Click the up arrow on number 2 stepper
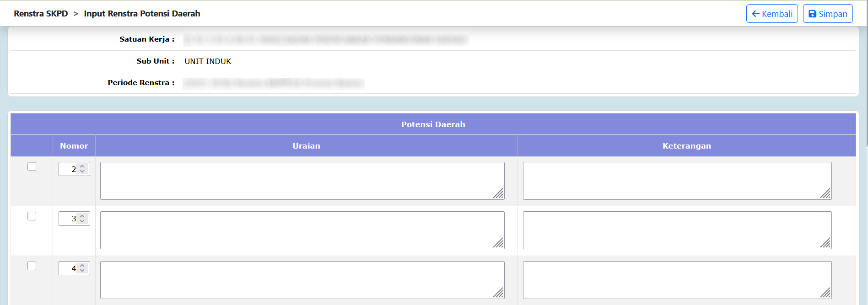 coord(83,166)
